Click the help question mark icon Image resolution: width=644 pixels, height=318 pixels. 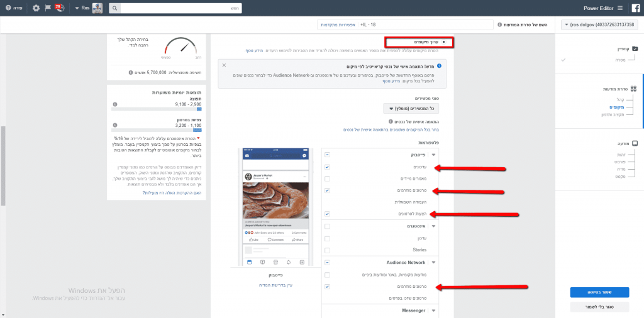pyautogui.click(x=8, y=8)
